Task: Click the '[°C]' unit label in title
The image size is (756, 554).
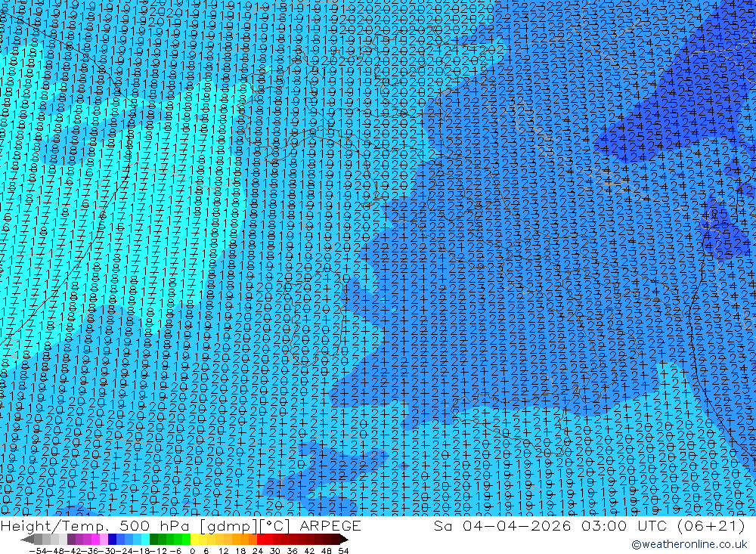Action: coord(276,525)
